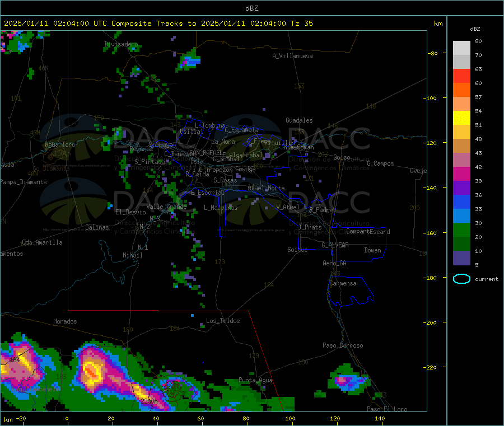Click the Soitue label

(x=297, y=249)
